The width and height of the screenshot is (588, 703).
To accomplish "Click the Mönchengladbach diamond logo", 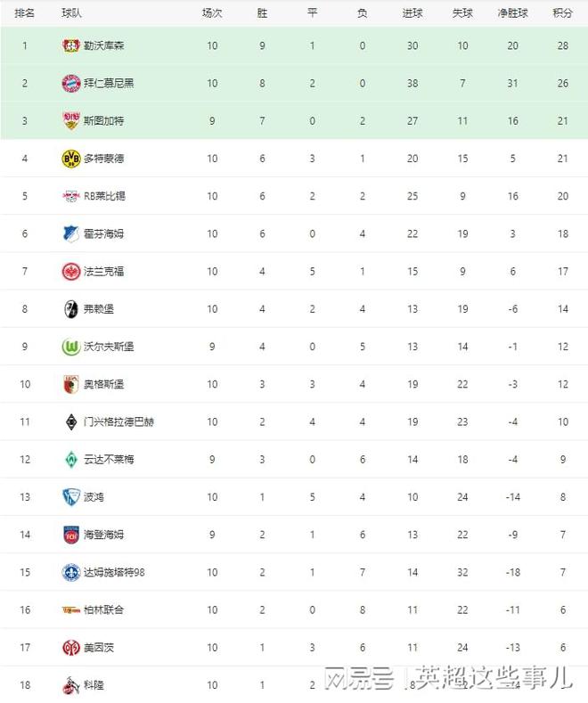I will point(70,422).
